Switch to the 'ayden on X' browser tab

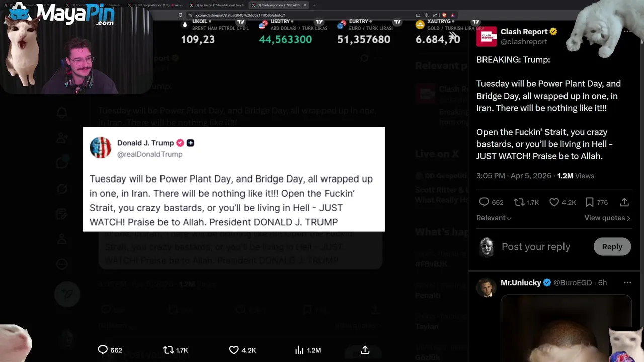219,5
